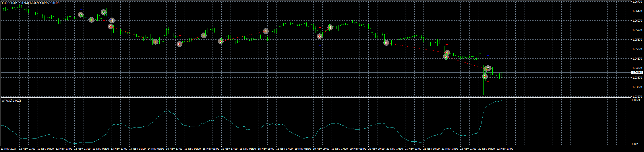Click the 15 Nov 17:00 time label

[x=229, y=149]
